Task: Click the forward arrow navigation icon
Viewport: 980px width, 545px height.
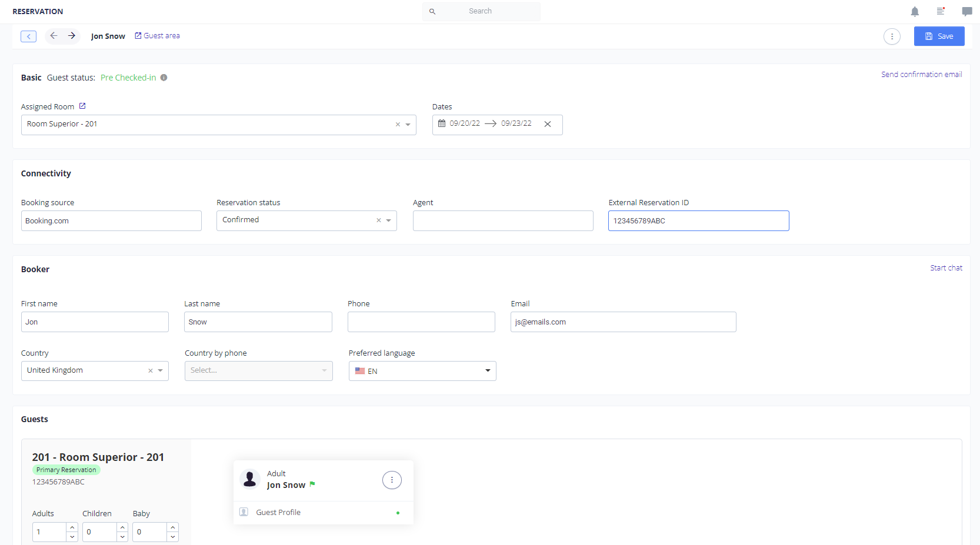Action: [x=72, y=35]
